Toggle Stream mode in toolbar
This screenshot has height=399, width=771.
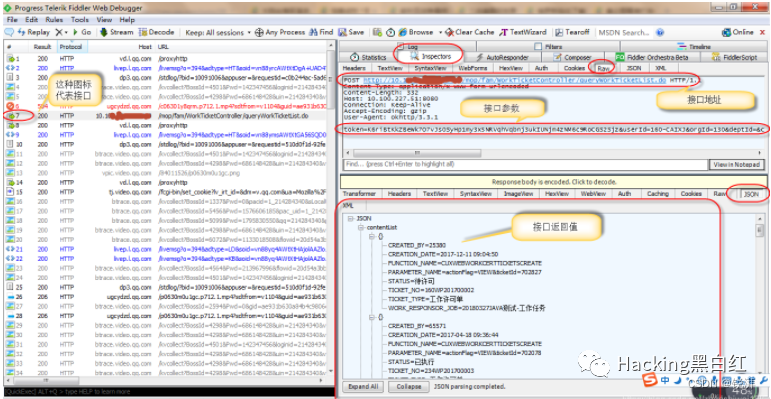(117, 32)
